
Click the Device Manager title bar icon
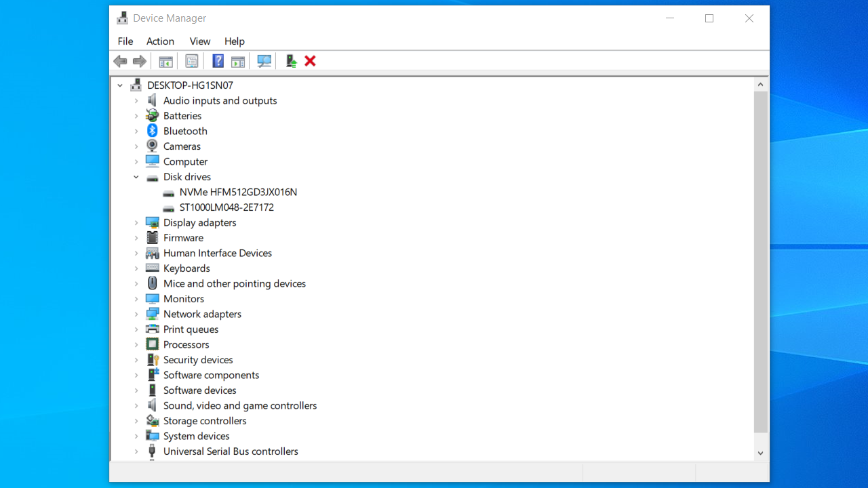tap(123, 18)
